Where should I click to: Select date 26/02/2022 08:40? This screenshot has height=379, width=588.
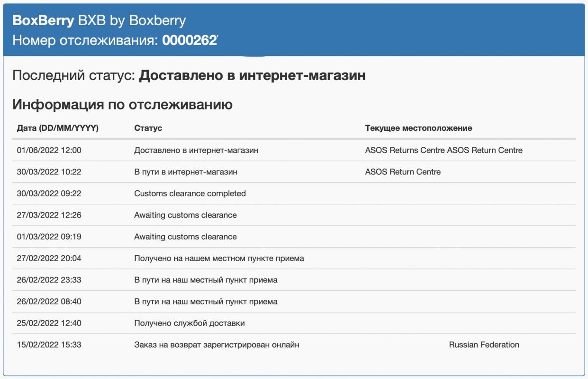[49, 301]
